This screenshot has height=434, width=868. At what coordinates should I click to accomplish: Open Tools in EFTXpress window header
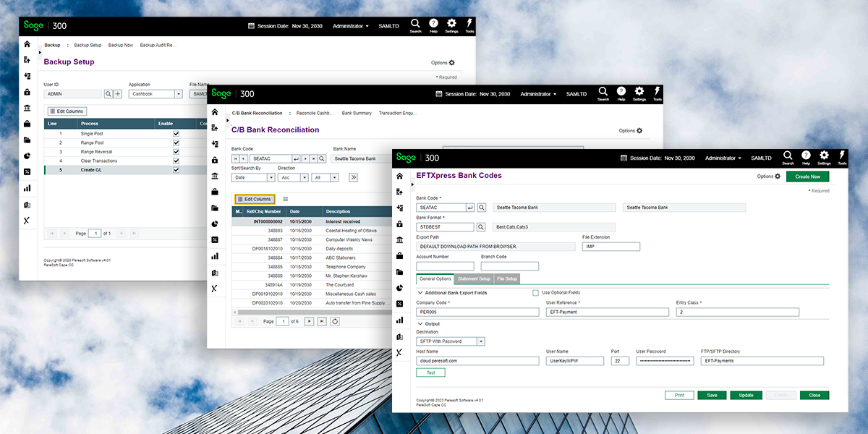[x=841, y=157]
